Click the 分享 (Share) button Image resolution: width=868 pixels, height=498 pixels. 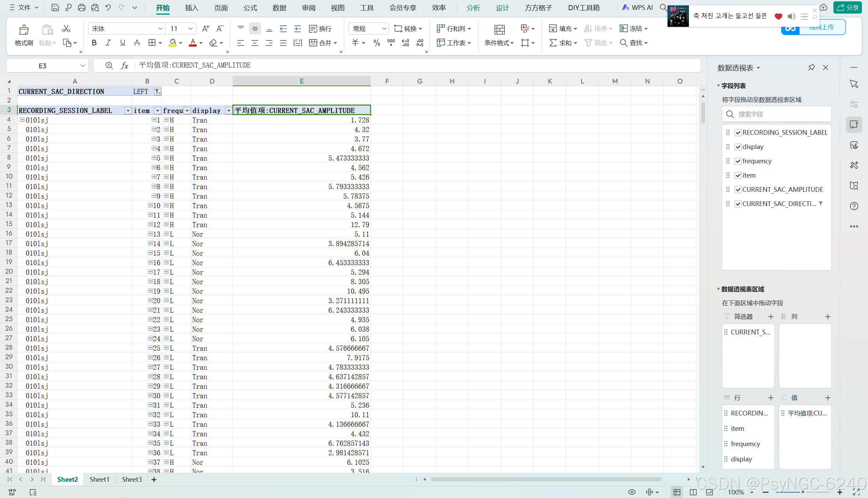[847, 7]
